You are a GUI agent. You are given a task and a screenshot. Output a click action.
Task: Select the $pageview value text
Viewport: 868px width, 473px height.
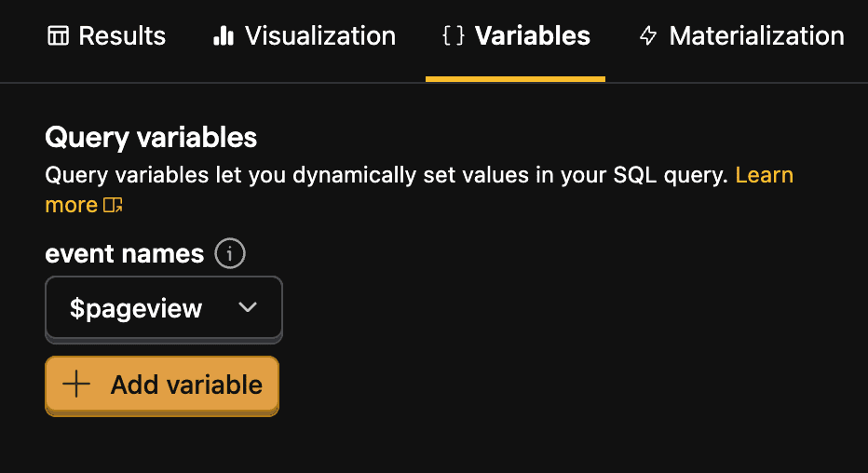(136, 309)
